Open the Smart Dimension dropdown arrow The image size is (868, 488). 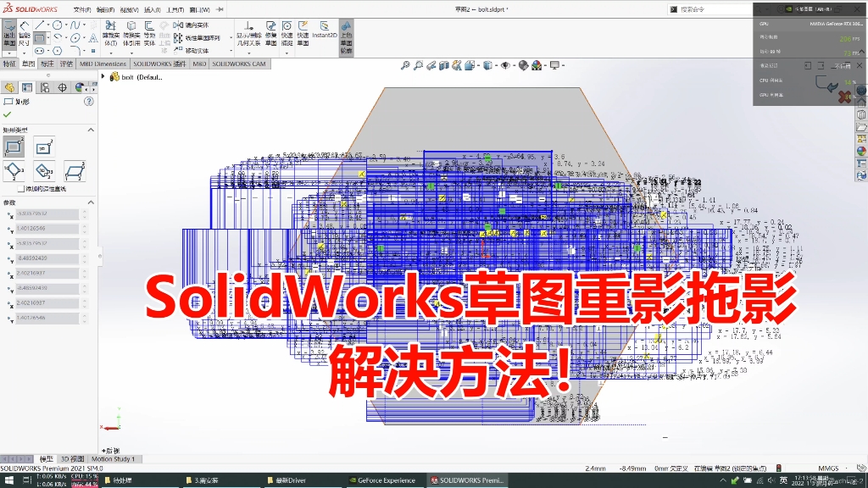point(24,53)
